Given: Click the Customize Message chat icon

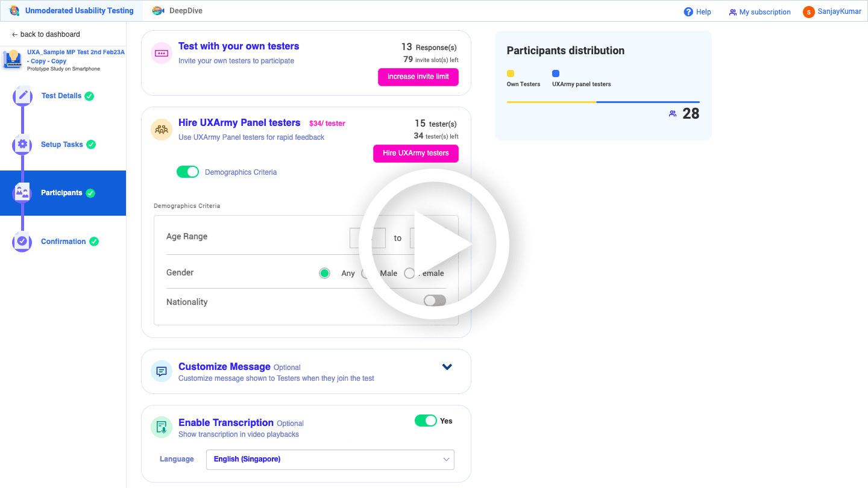Looking at the screenshot, I should tap(162, 371).
